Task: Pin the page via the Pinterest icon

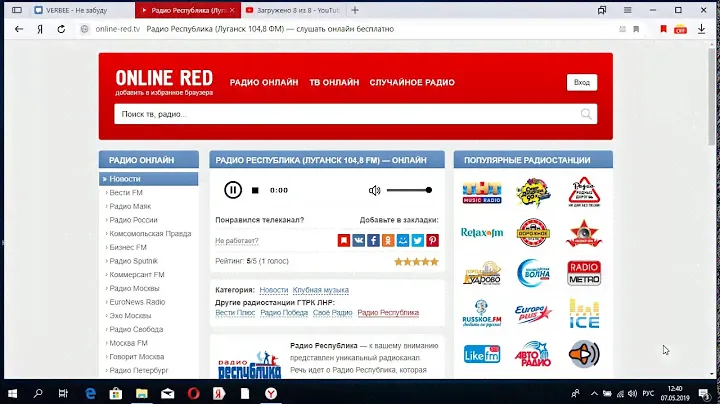Action: tap(433, 240)
